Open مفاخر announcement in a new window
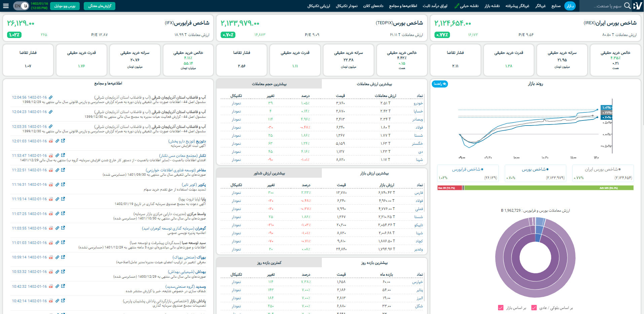The width and height of the screenshot is (644, 314). 63,170
